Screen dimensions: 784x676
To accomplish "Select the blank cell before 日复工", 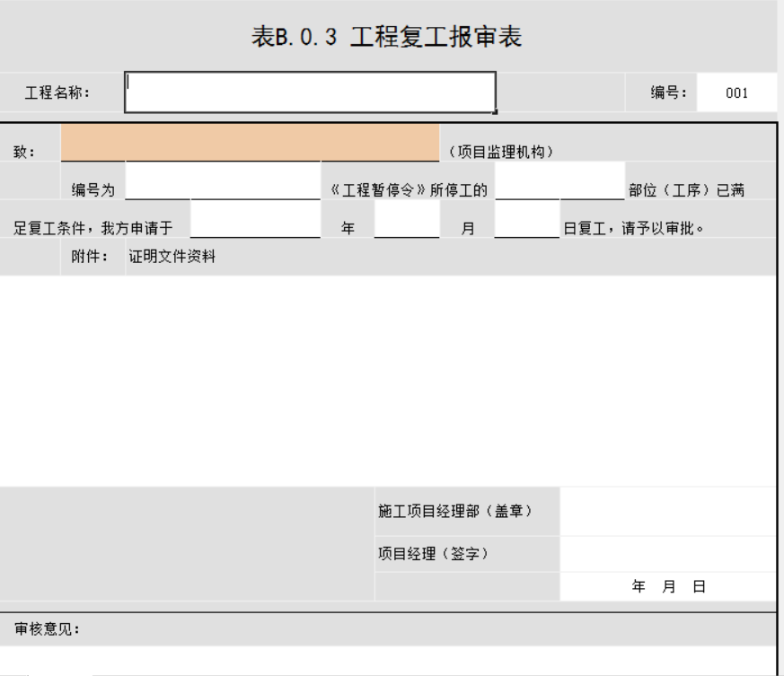I will click(526, 219).
